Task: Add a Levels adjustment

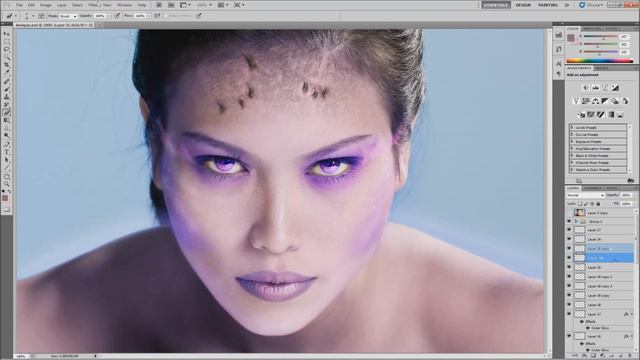Action: click(x=596, y=88)
